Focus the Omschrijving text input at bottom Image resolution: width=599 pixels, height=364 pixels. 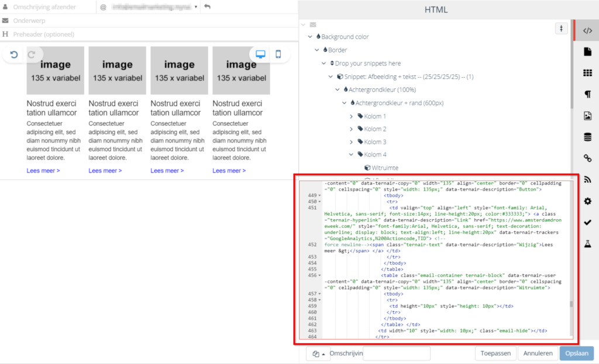click(x=397, y=353)
